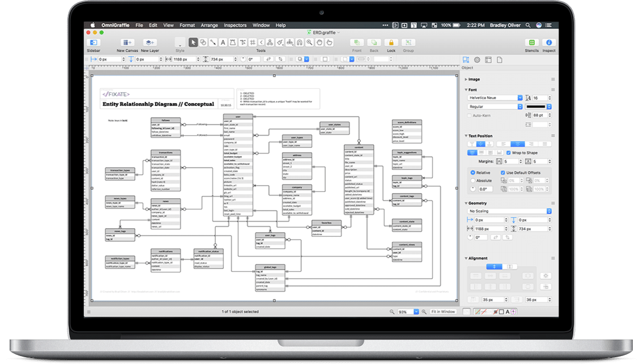The width and height of the screenshot is (643, 364).
Task: Open the Edit menu
Action: 153,25
